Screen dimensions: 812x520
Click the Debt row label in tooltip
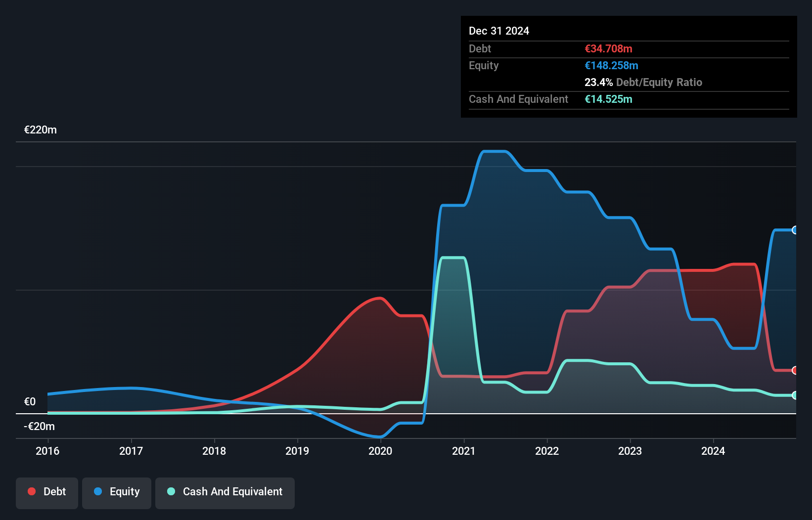pos(480,48)
